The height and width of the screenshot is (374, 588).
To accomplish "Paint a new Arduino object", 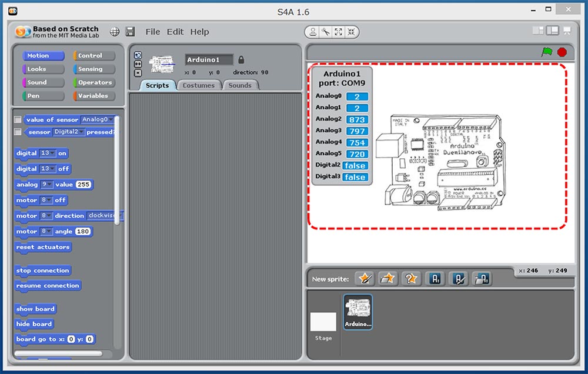I will pyautogui.click(x=458, y=279).
